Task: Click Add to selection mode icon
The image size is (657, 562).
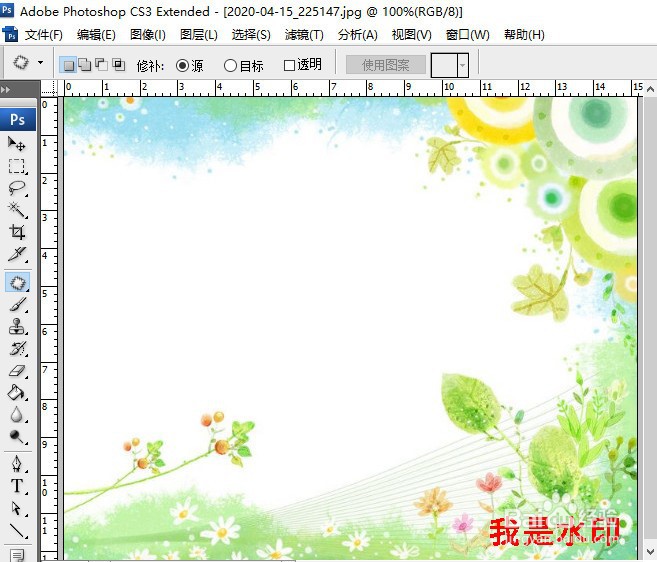Action: [x=85, y=65]
